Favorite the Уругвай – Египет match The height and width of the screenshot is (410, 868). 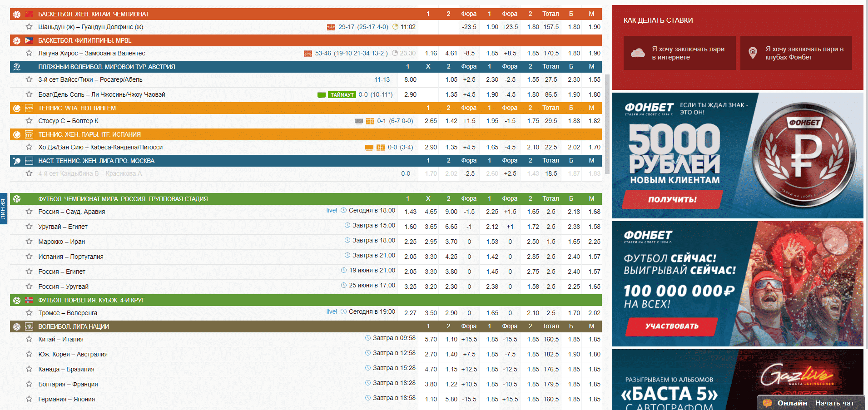[29, 227]
